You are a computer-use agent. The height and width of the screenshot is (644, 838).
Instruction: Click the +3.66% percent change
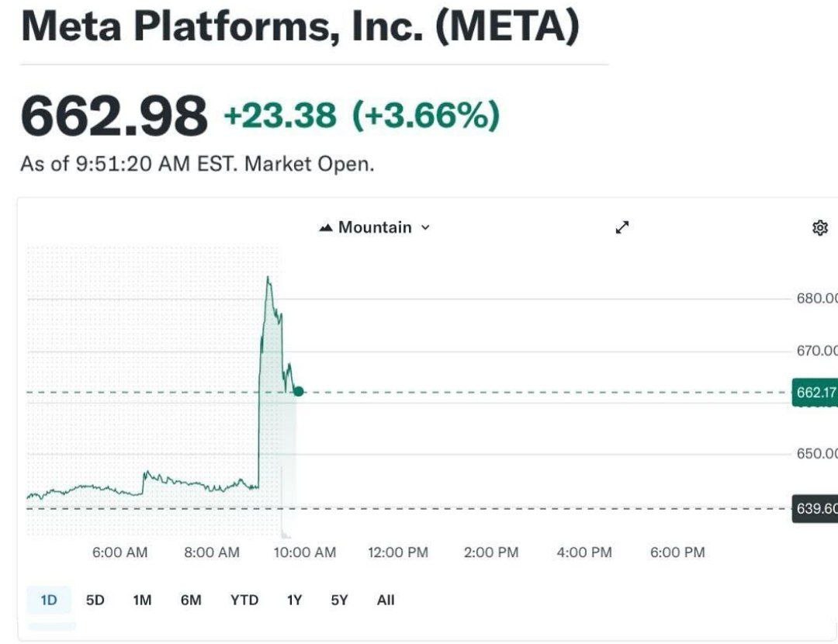pyautogui.click(x=426, y=116)
